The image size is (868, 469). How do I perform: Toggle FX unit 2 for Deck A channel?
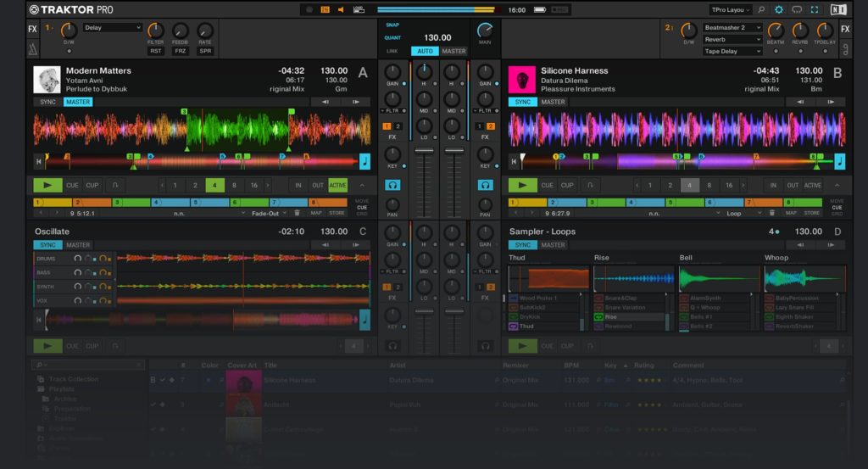click(x=398, y=126)
